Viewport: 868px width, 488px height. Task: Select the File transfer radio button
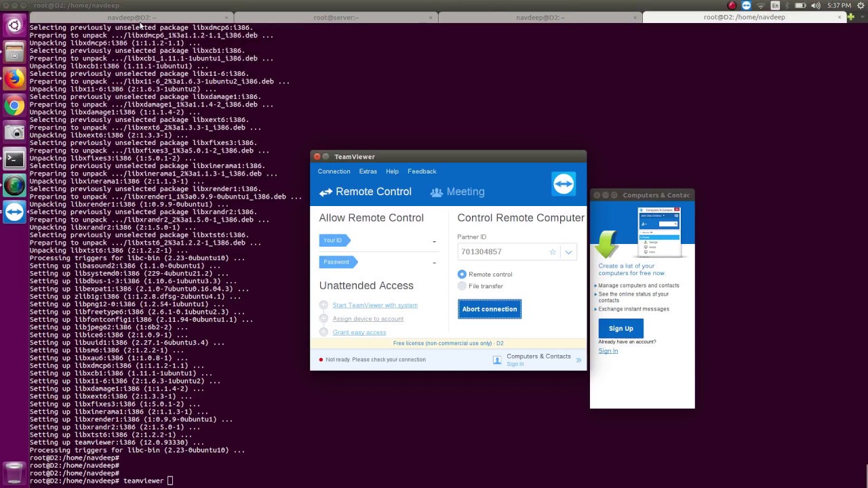click(462, 286)
